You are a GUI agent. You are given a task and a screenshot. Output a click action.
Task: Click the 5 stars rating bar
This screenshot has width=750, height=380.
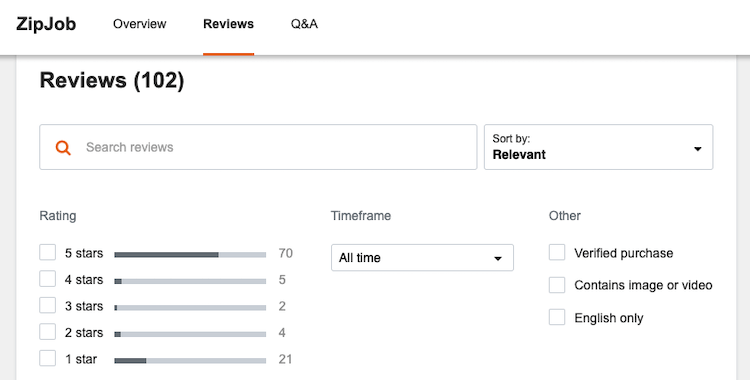pyautogui.click(x=190, y=255)
